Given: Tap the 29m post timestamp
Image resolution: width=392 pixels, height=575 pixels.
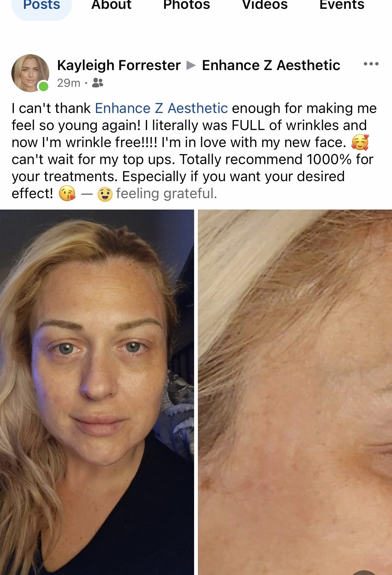Looking at the screenshot, I should pyautogui.click(x=68, y=83).
